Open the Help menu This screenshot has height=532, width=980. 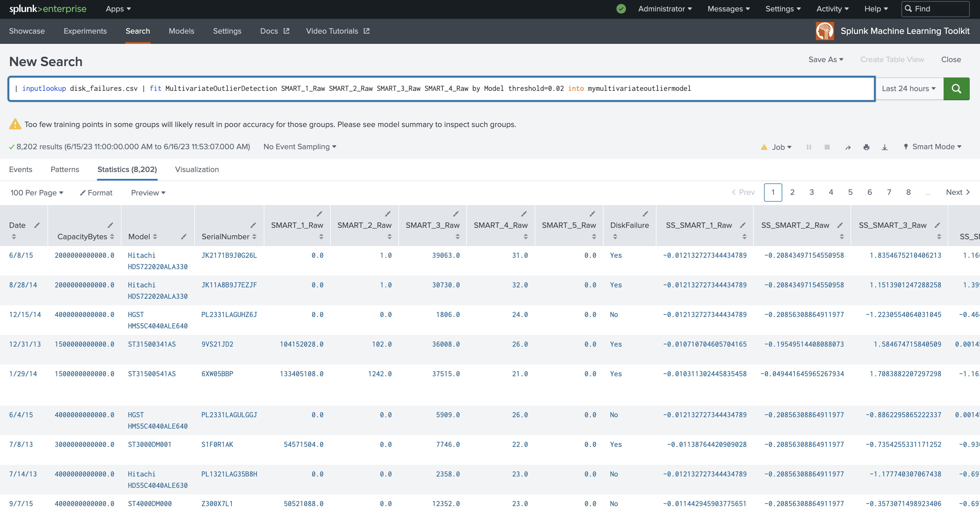point(876,9)
